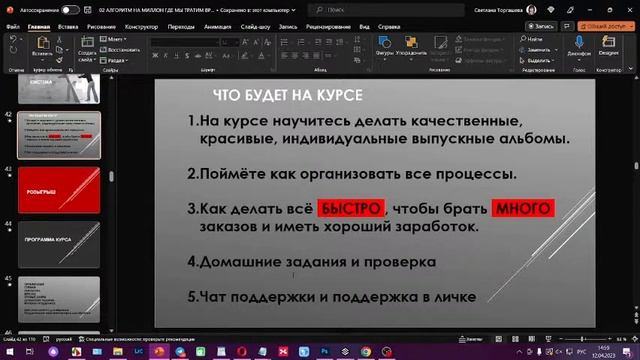
Task: Activate the Format Painter brush
Action: point(60,60)
